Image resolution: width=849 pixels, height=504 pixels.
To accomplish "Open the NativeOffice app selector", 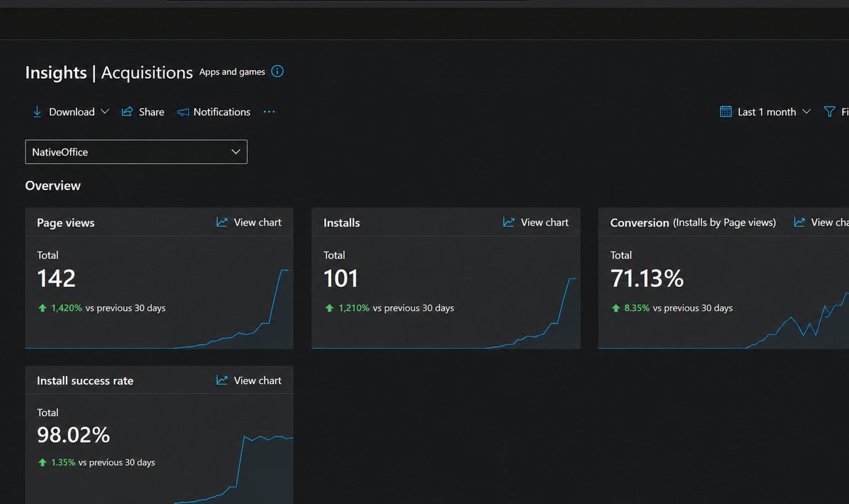I will tap(136, 152).
